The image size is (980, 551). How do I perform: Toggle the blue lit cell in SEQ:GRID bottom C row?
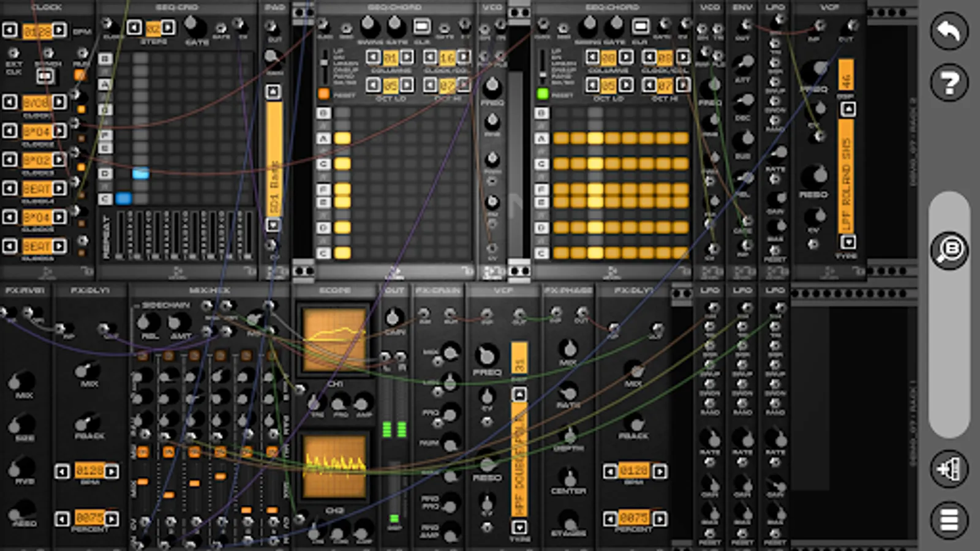[x=123, y=198]
